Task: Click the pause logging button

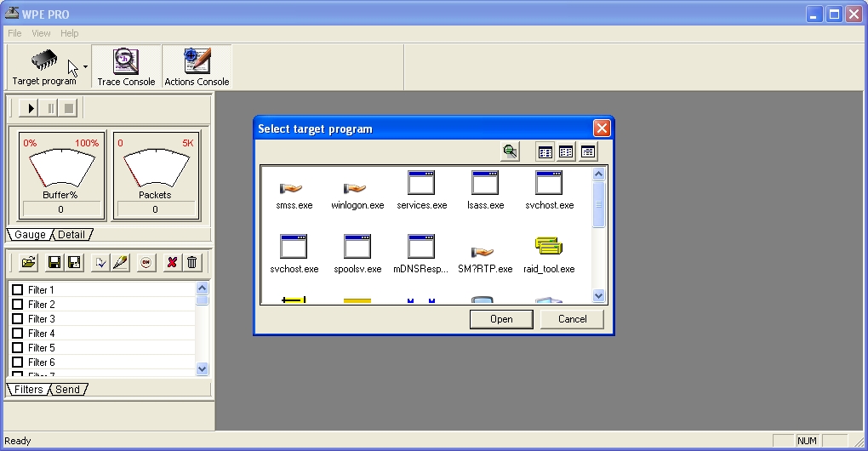Action: pos(50,108)
